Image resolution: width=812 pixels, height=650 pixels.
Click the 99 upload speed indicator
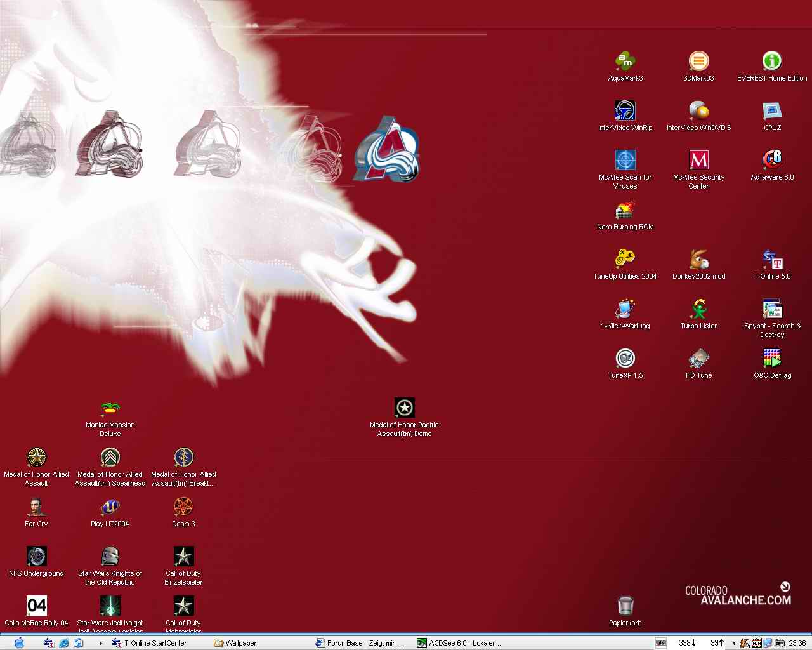(717, 643)
